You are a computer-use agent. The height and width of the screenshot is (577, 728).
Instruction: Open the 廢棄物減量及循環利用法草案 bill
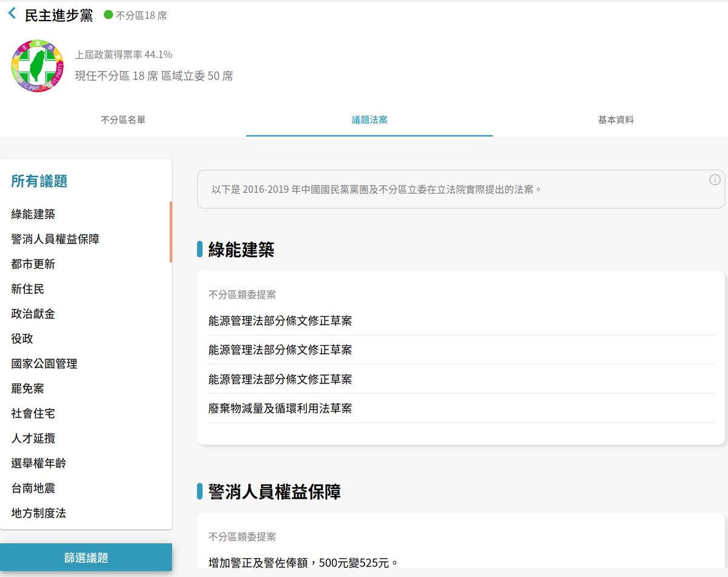coord(461,408)
